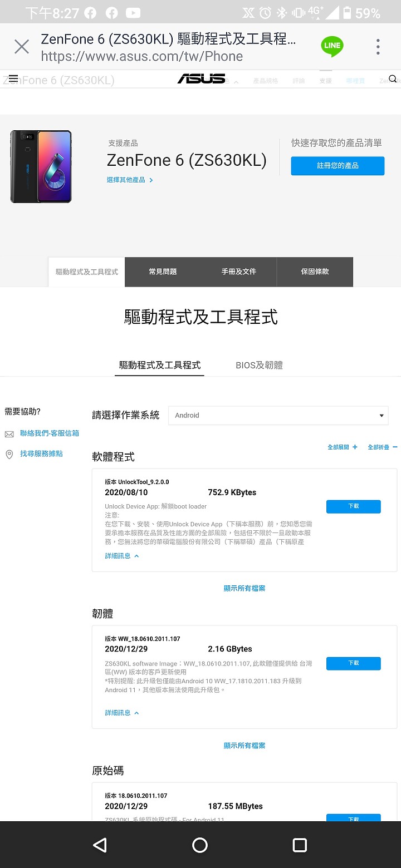Click the 註冊您的產品 button
This screenshot has width=401, height=868.
(338, 166)
